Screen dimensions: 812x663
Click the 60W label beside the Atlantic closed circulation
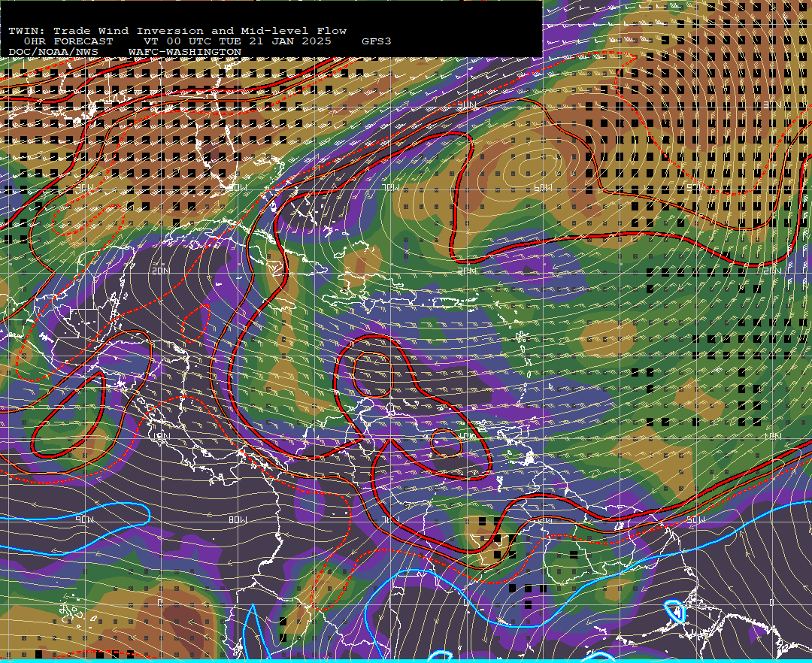point(543,188)
